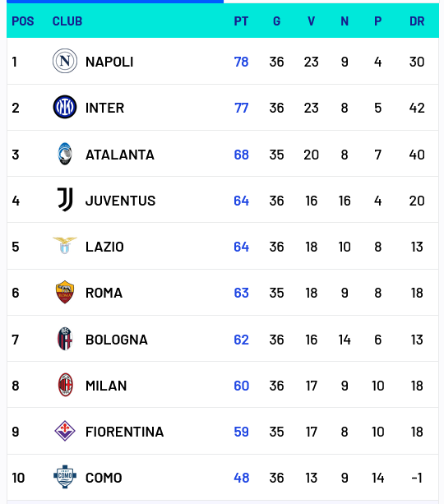Click the Atalanta club crest

[x=65, y=154]
